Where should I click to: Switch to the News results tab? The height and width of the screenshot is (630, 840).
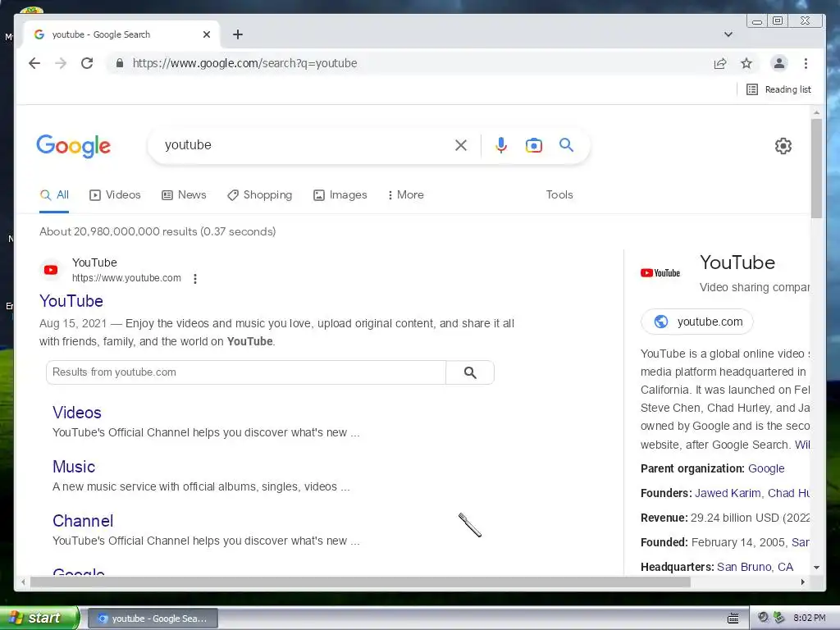184,195
